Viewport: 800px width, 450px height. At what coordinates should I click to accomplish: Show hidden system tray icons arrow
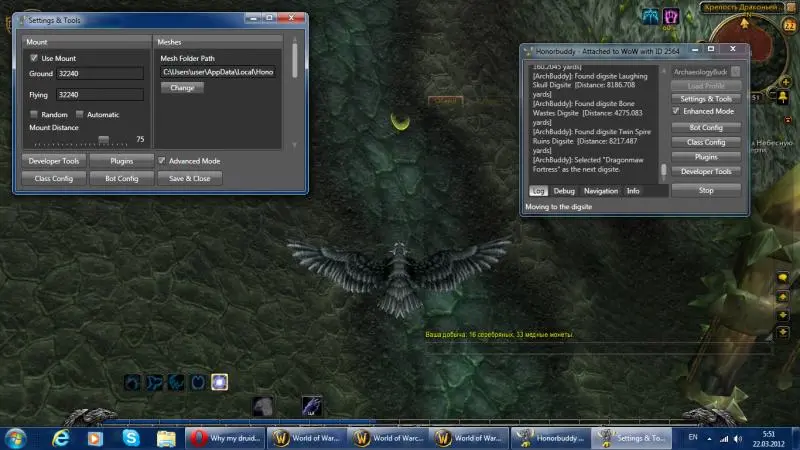(709, 438)
